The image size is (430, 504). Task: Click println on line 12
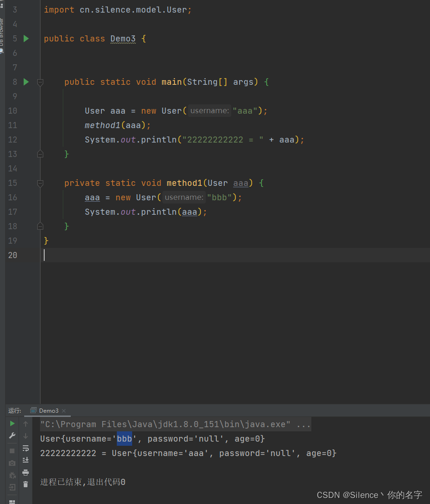[x=159, y=140]
